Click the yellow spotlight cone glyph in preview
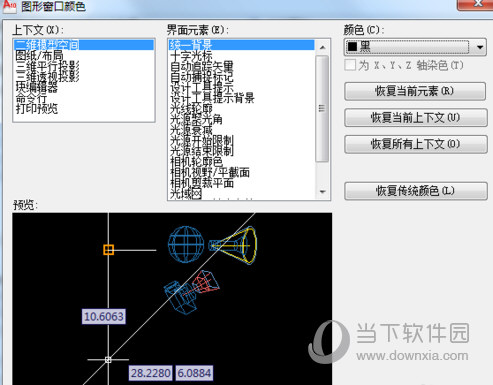This screenshot has width=493, height=385. point(233,245)
